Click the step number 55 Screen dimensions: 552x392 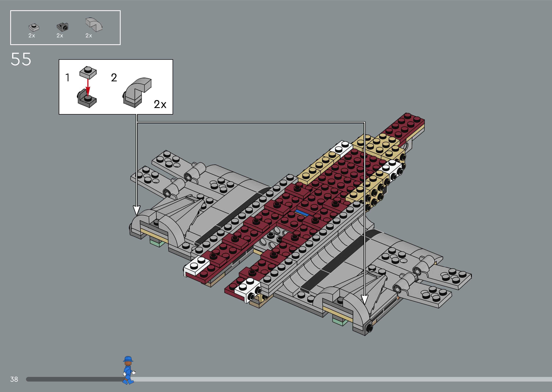tap(21, 59)
